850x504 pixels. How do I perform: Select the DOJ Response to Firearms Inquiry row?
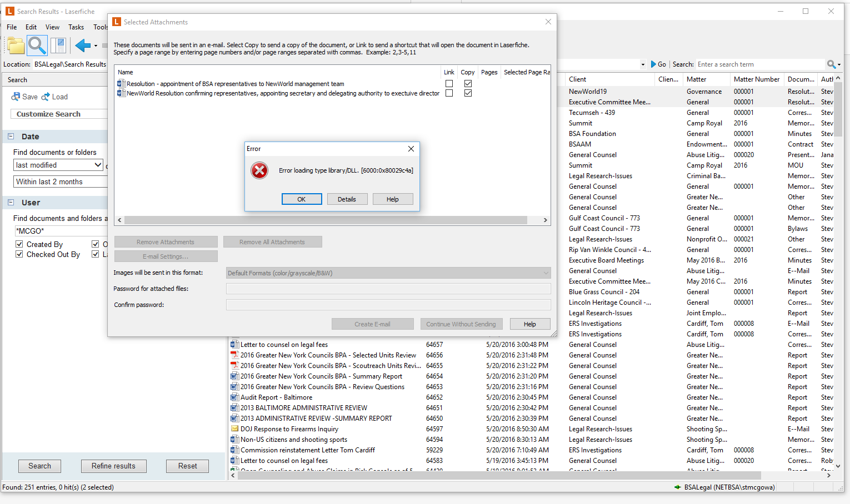(x=531, y=429)
